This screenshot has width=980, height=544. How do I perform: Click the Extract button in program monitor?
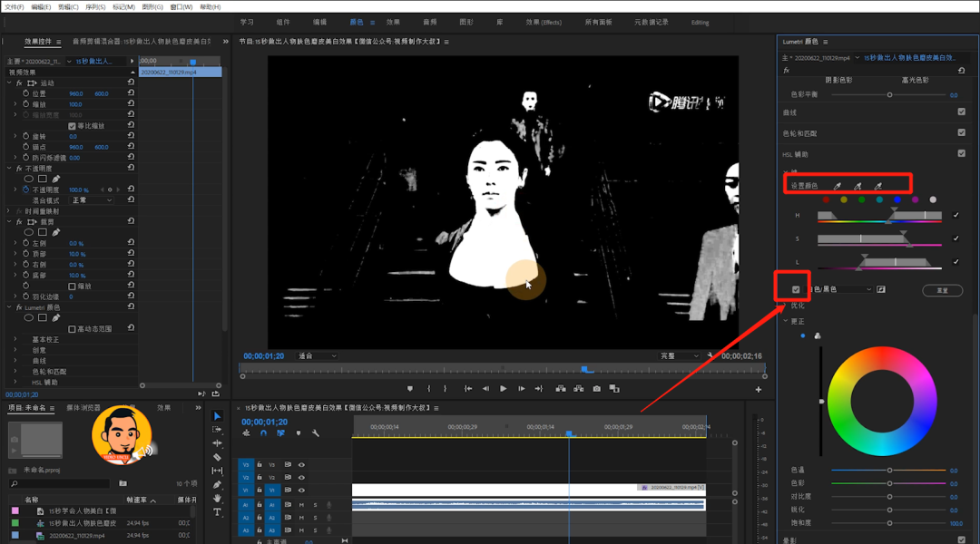(x=579, y=388)
